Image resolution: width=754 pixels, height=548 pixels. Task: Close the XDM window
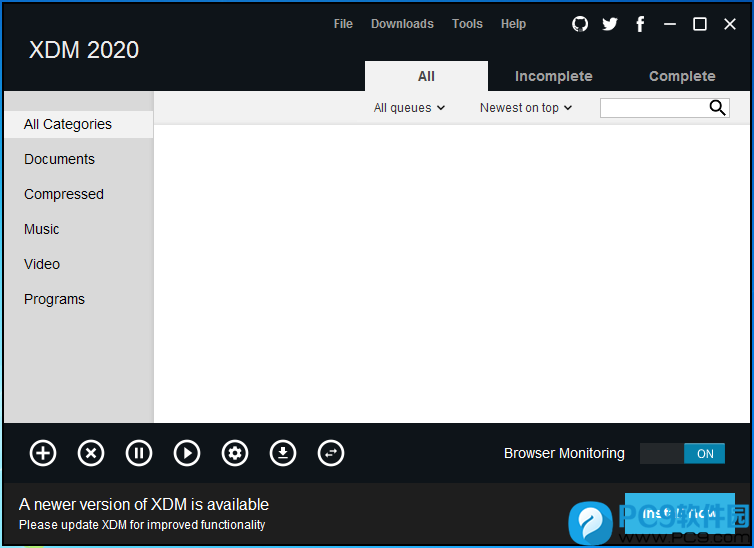pyautogui.click(x=730, y=24)
